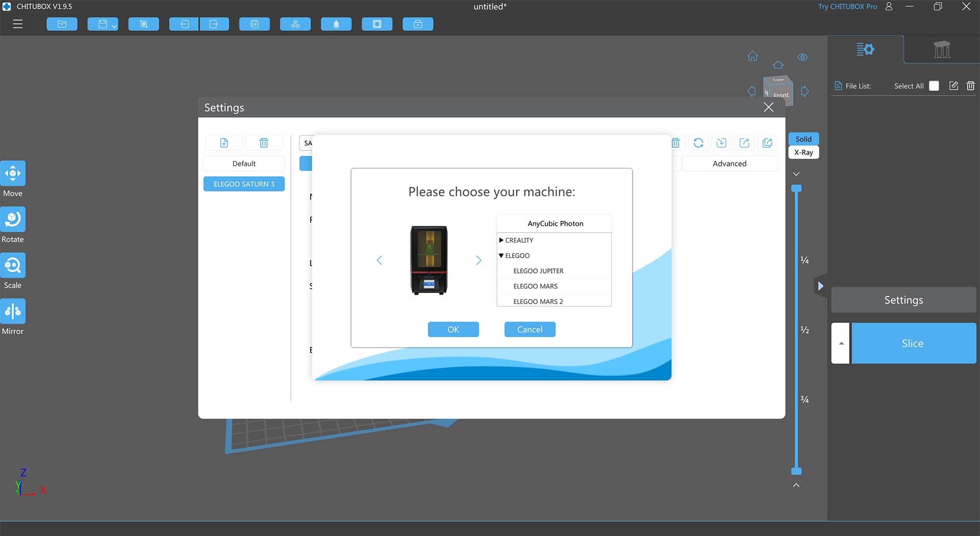980x536 pixels.
Task: Click the layer slider bottom handle
Action: coord(797,471)
